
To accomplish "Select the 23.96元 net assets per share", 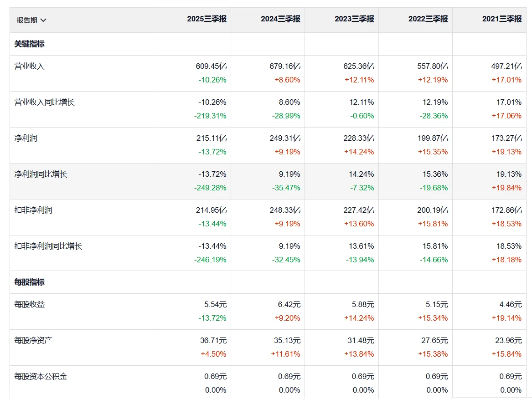I will [508, 340].
